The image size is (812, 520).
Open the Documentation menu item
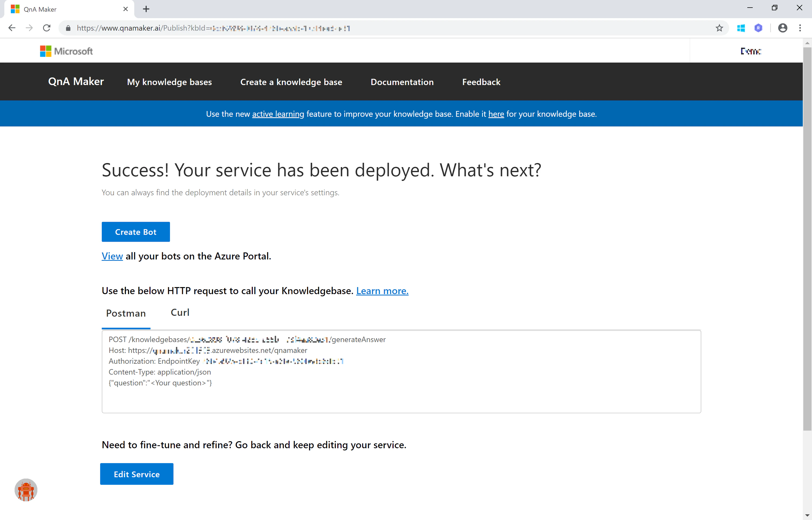[402, 82]
